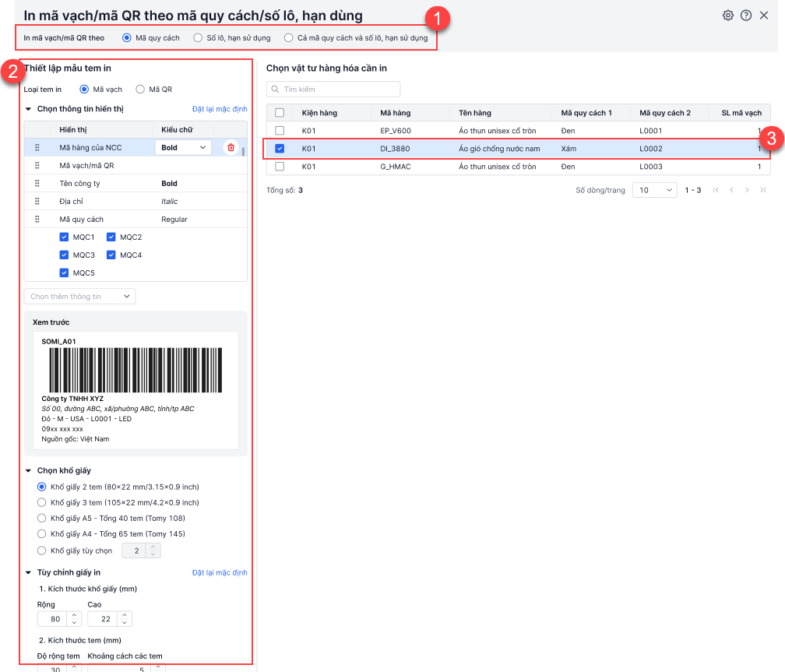Viewport: 785px width, 672px height.
Task: Open the Kiểu chữ Bold dropdown
Action: click(184, 147)
